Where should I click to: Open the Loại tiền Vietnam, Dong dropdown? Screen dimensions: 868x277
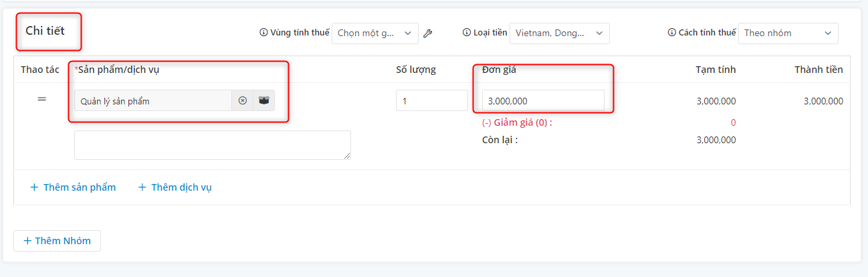pyautogui.click(x=560, y=33)
